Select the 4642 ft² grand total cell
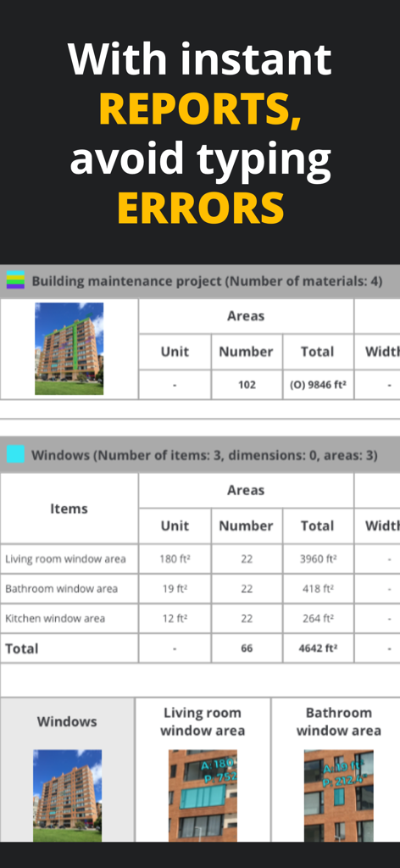The height and width of the screenshot is (868, 400). tap(318, 648)
